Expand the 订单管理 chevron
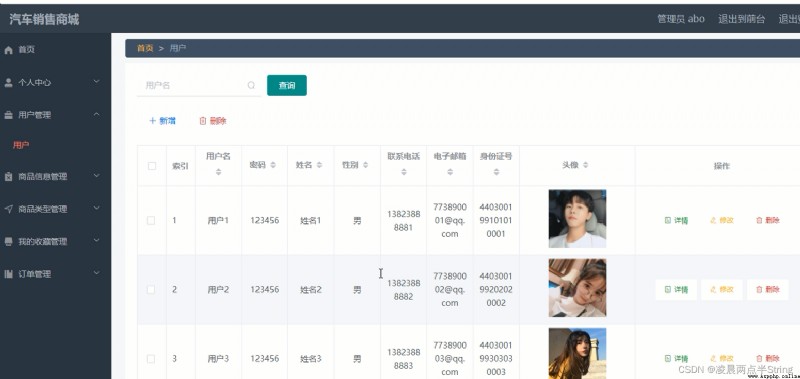The image size is (800, 379). pos(97,273)
